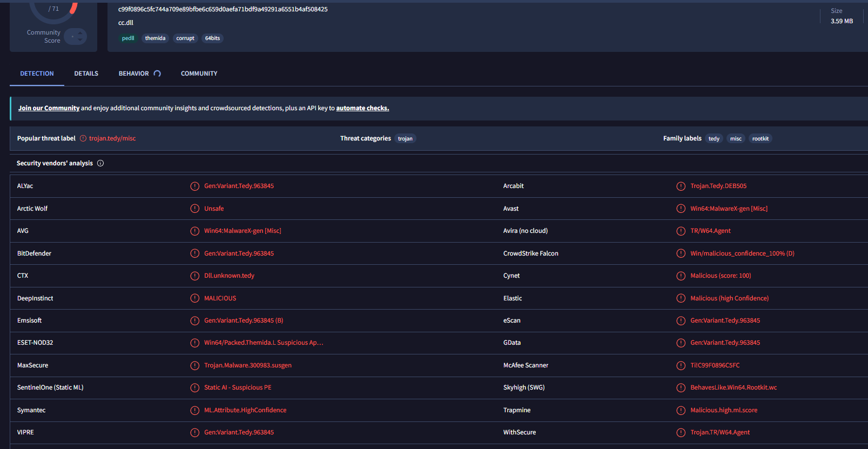Click the Ti!C99F0896C5FC result

point(715,365)
